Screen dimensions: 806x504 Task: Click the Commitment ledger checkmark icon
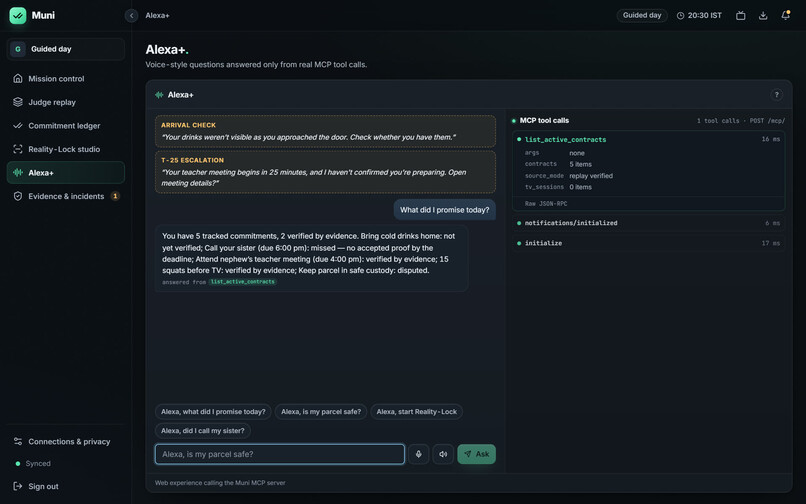18,125
